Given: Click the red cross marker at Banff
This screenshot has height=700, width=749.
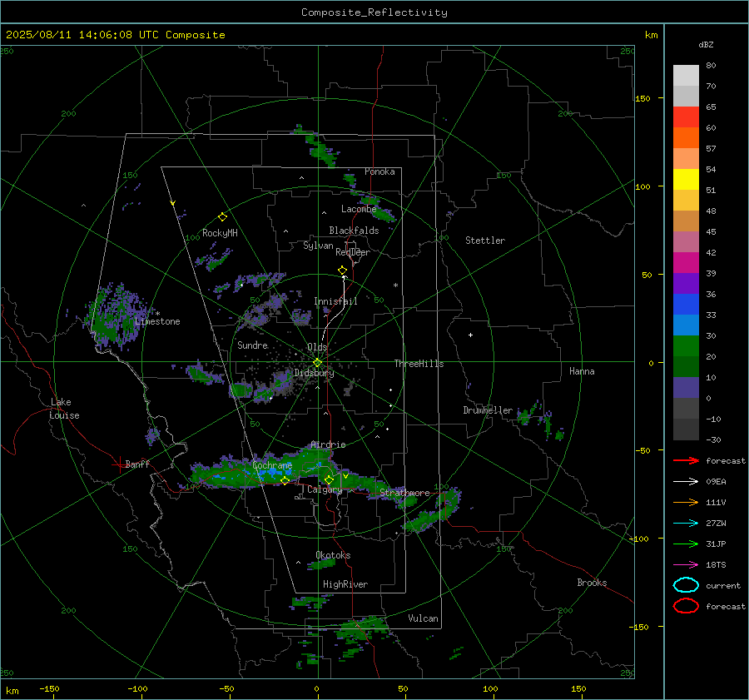Looking at the screenshot, I should click(x=119, y=464).
